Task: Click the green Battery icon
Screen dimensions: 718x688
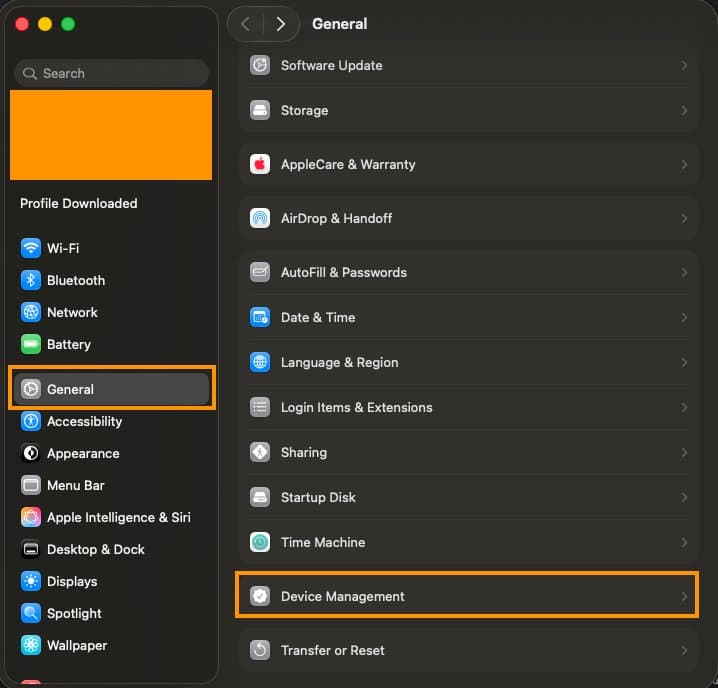Action: 31,344
